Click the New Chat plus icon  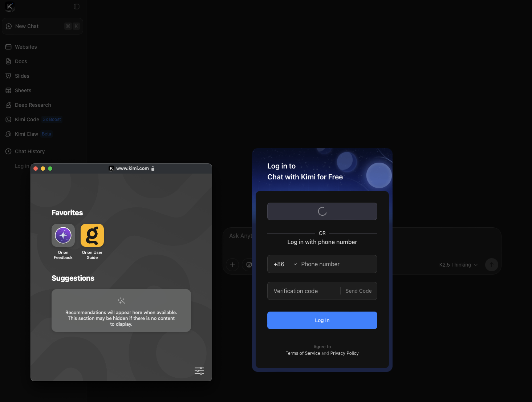(x=9, y=26)
